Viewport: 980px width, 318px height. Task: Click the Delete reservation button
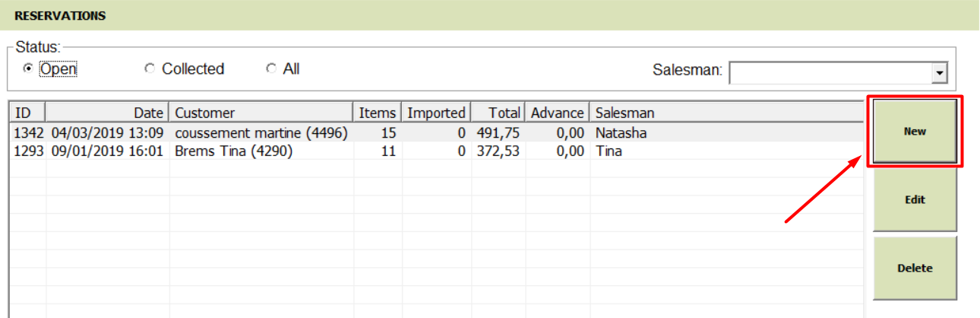coord(915,269)
